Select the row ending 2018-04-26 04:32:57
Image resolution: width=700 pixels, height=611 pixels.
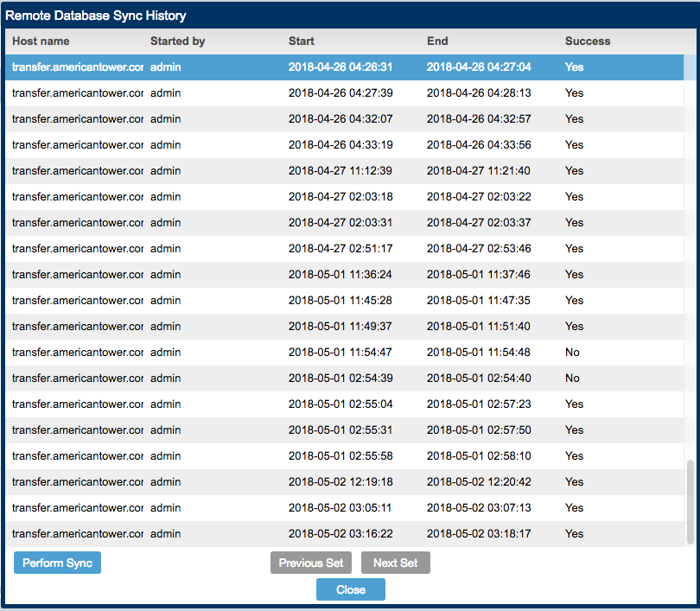pos(479,119)
